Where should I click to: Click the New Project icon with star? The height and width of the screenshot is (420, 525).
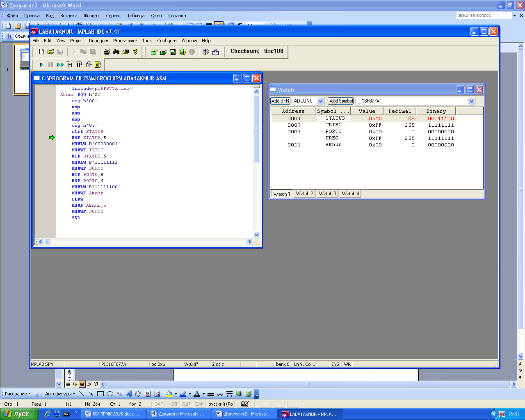(x=154, y=52)
